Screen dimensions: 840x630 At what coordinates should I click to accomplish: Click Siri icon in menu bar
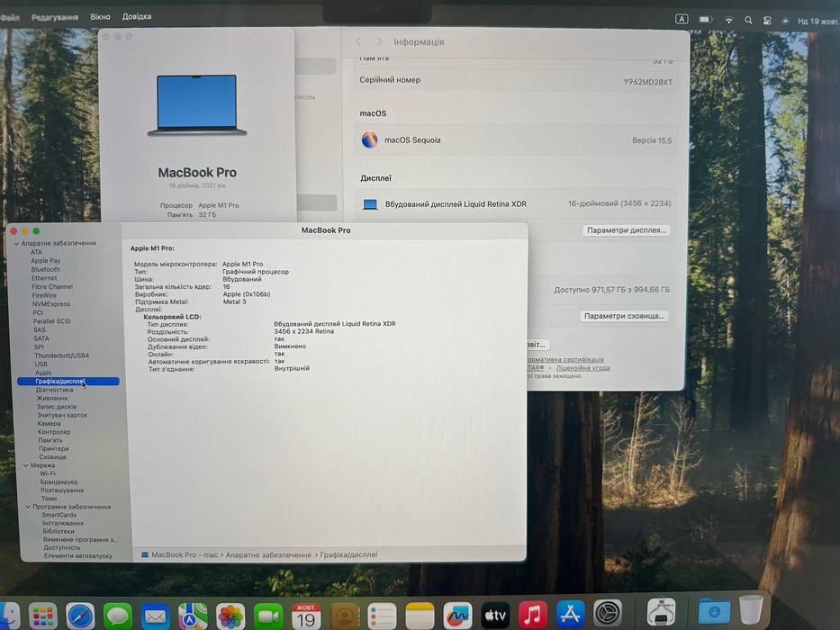[785, 21]
